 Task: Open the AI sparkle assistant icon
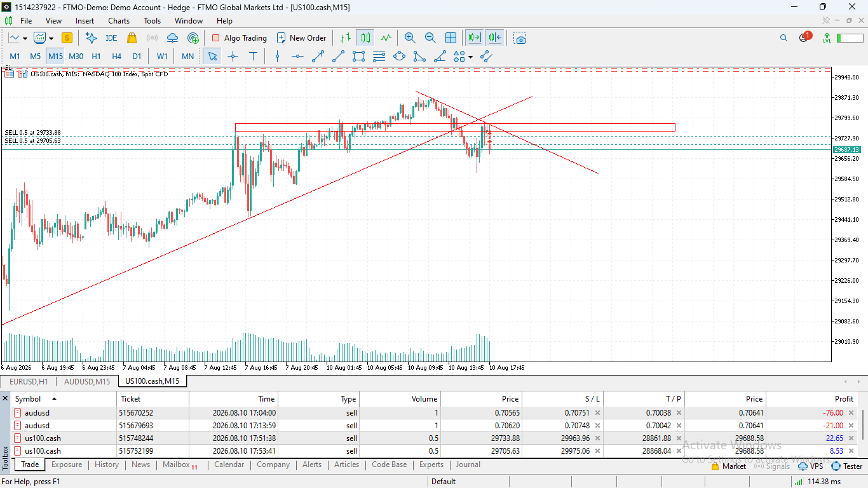click(91, 38)
